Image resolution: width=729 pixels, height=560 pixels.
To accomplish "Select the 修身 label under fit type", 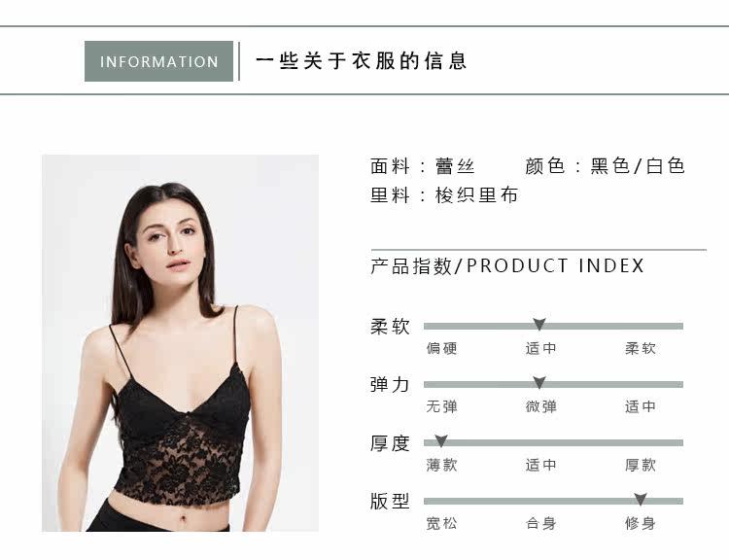I will coord(641,523).
